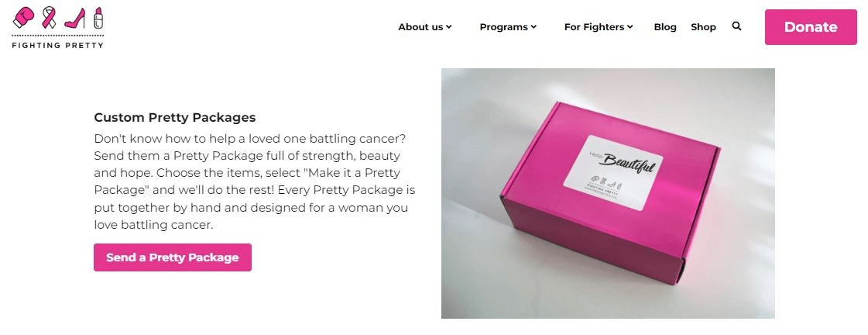
Task: Expand the chevron beside For Fighters
Action: click(630, 27)
